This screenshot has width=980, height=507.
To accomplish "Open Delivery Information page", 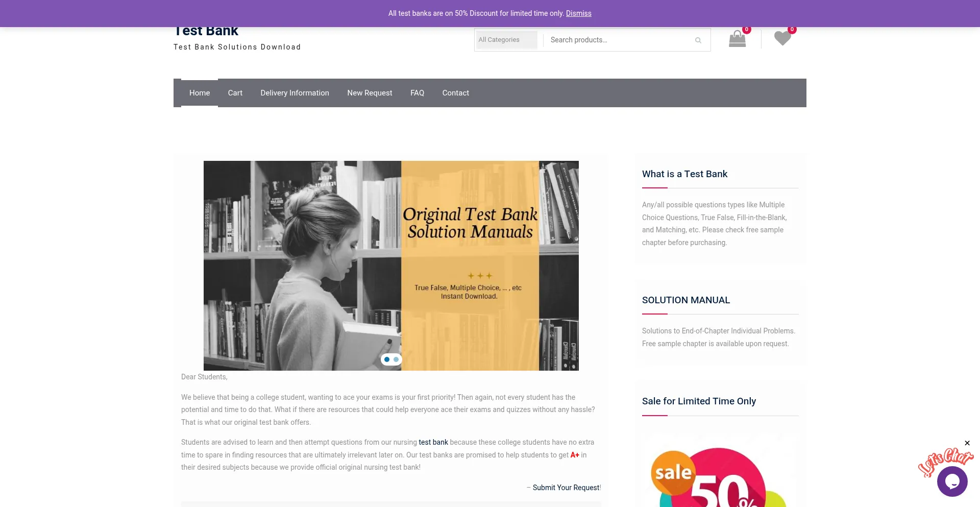I will (295, 93).
